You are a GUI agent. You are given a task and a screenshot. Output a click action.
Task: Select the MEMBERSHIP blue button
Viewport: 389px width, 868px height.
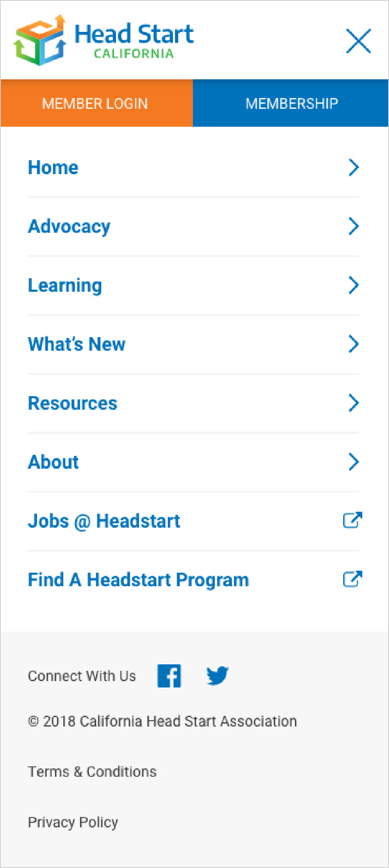[291, 103]
